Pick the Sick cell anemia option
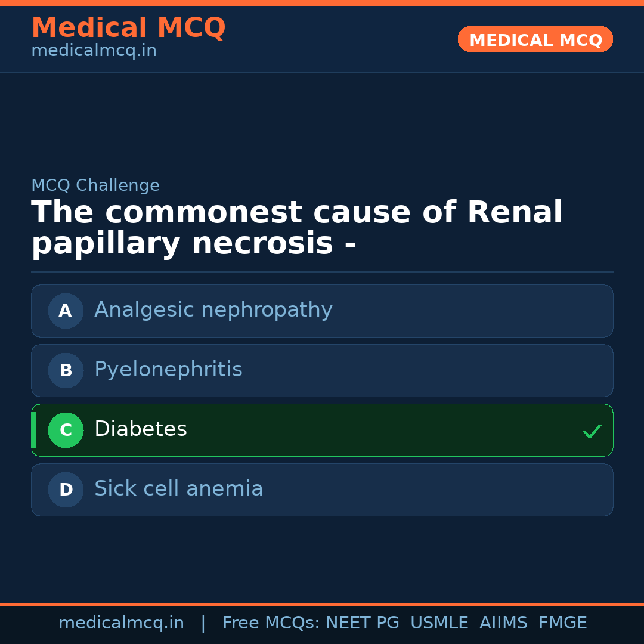Image resolution: width=644 pixels, height=644 pixels. coord(178,489)
